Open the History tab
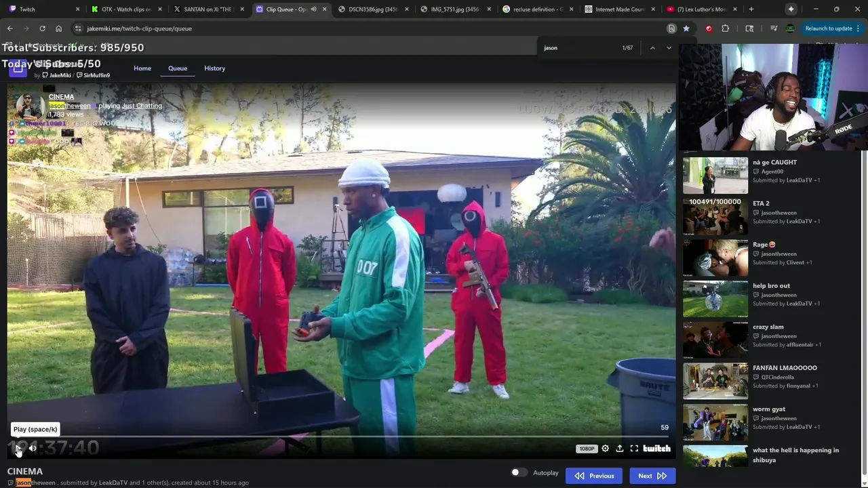Viewport: 868px width, 488px height. point(215,68)
